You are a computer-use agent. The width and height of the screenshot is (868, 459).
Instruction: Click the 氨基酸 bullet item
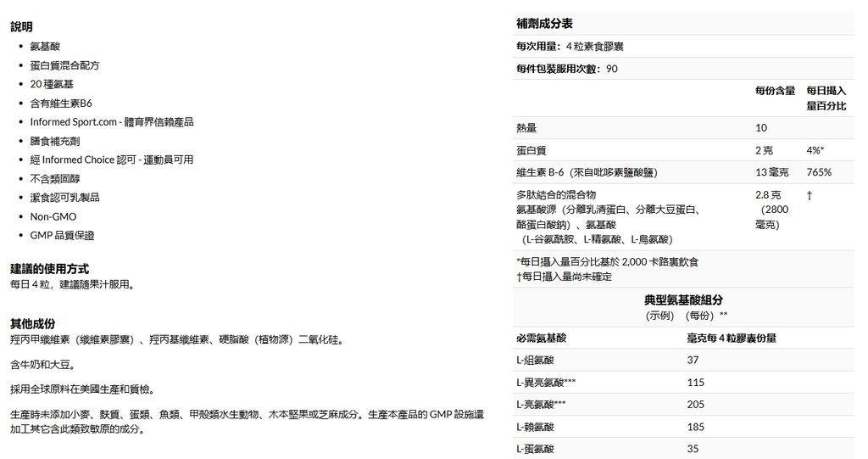45,47
